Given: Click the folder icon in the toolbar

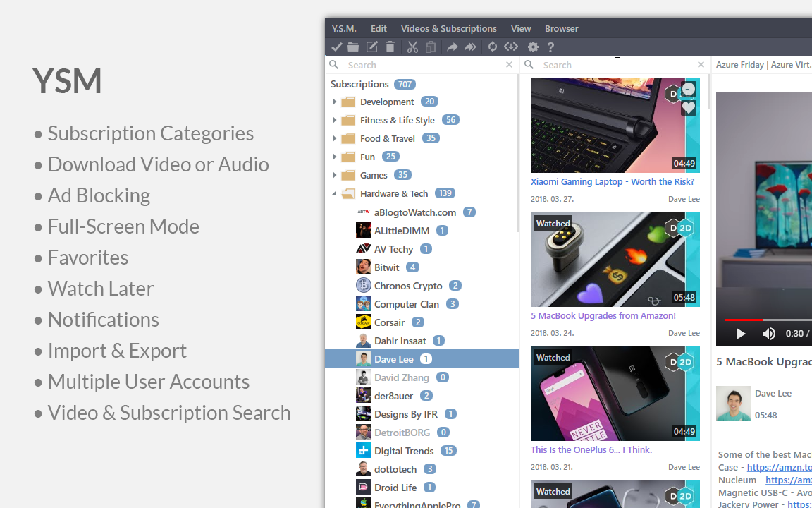Looking at the screenshot, I should tap(353, 47).
